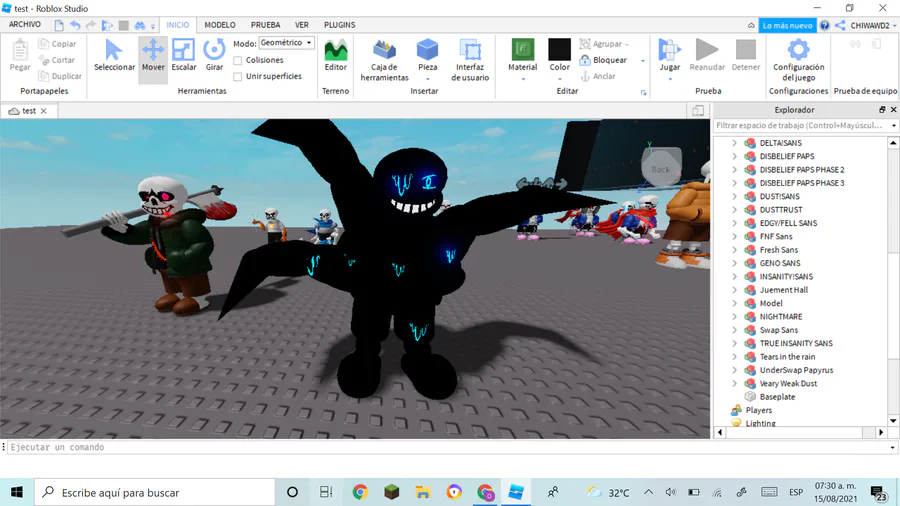
Task: Click Duplicar in clipboard group
Action: coord(60,76)
